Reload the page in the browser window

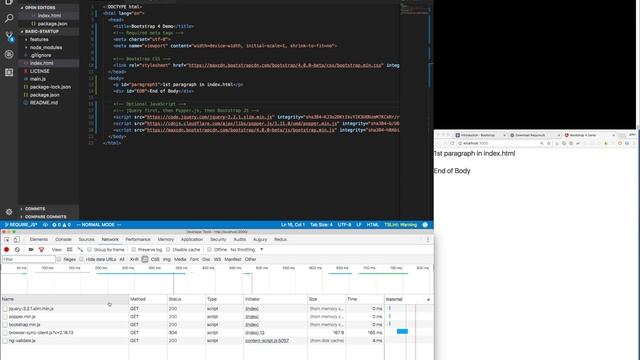tap(452, 143)
